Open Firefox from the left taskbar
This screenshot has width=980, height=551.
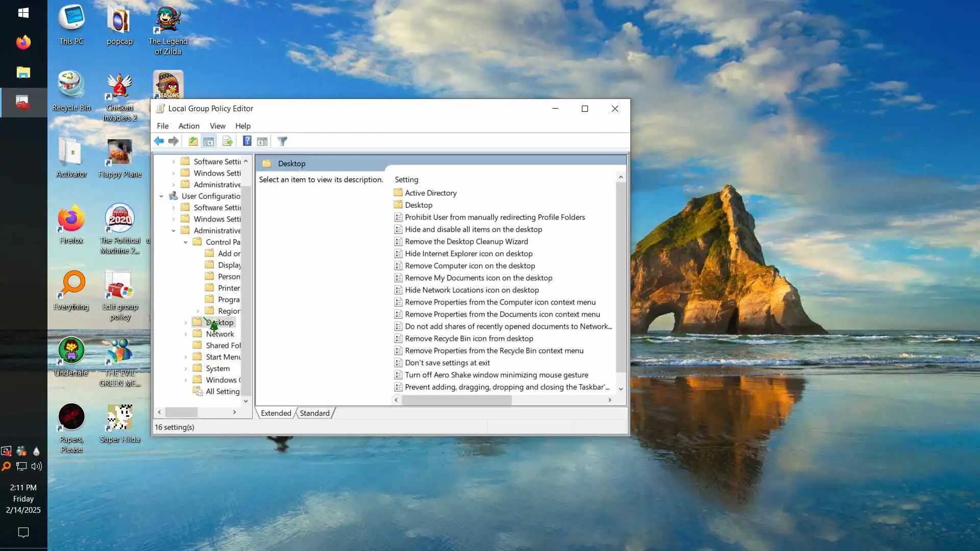[x=23, y=42]
